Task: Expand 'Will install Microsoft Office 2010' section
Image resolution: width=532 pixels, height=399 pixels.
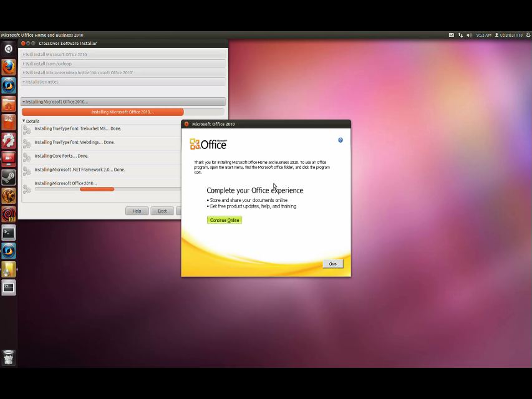Action: pos(123,54)
